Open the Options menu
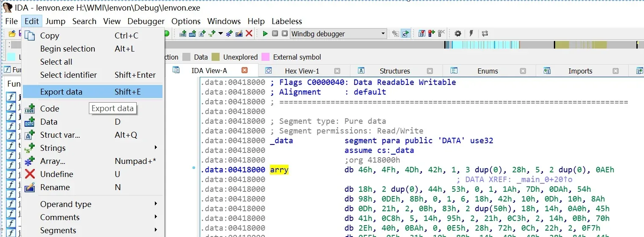Viewport: 644px width, 237px height. point(186,21)
